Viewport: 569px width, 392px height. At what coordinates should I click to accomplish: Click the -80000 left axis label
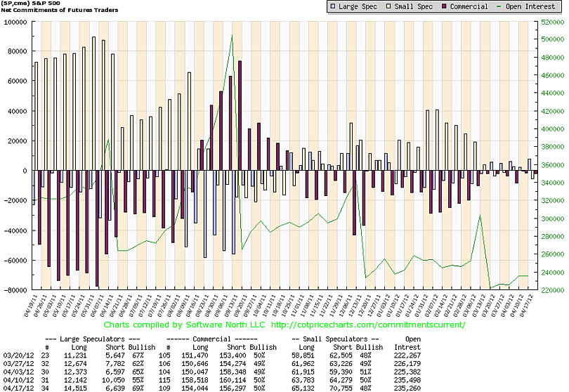click(x=15, y=290)
